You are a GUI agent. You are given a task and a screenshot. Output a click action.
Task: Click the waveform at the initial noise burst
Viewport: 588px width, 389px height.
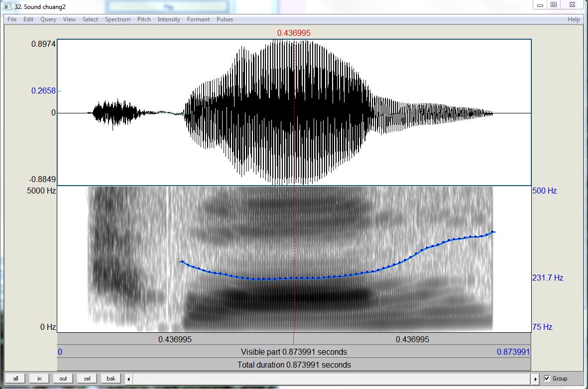pyautogui.click(x=115, y=112)
